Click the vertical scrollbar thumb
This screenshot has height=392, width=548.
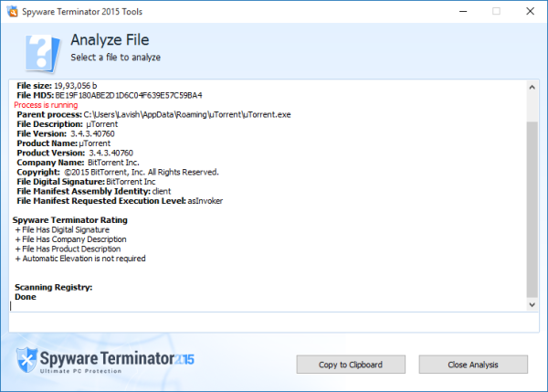point(532,209)
